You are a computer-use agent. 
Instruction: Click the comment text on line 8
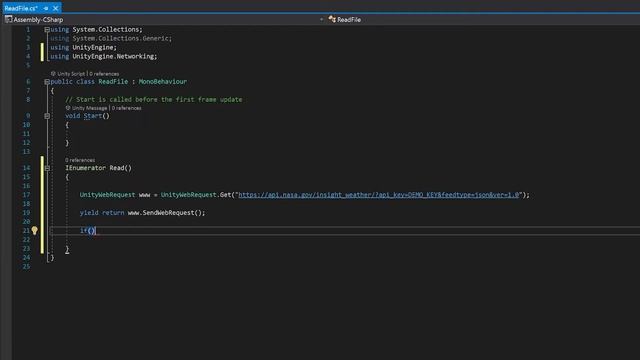(x=153, y=100)
